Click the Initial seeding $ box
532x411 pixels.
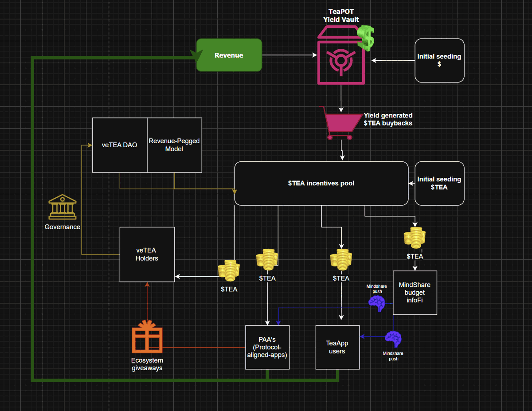(439, 60)
